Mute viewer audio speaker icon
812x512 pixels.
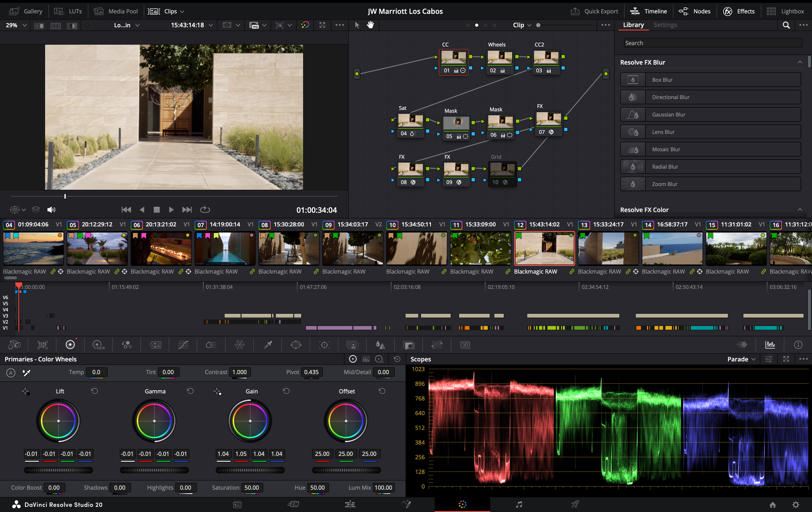click(x=51, y=210)
